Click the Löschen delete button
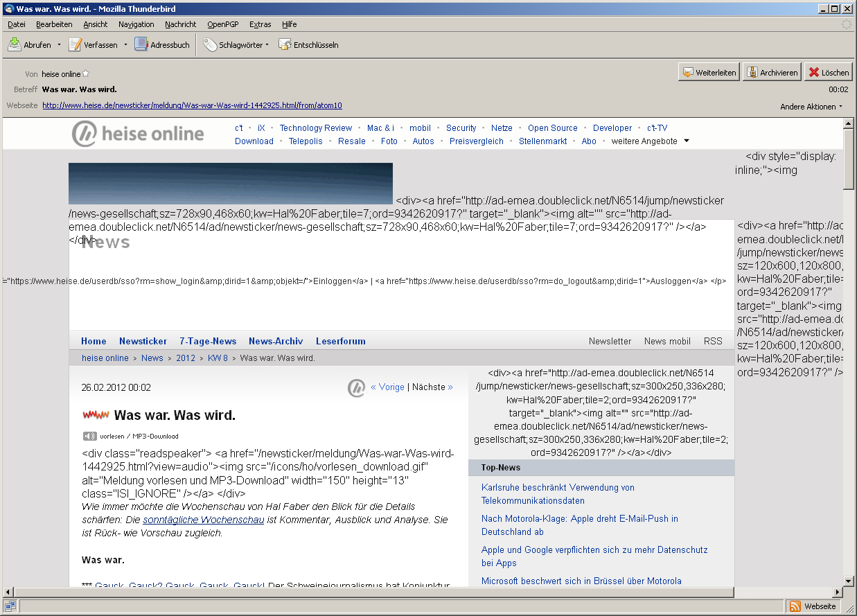Image resolution: width=857 pixels, height=616 pixels. (x=828, y=72)
